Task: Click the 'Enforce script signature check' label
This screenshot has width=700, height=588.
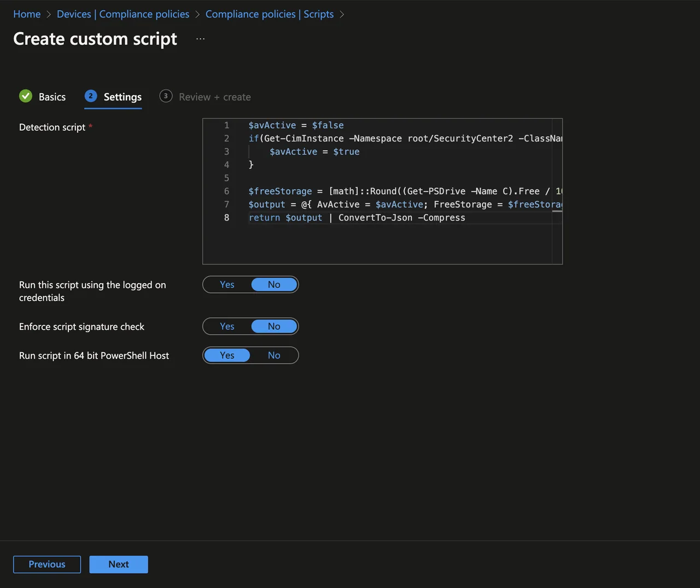Action: pos(81,327)
